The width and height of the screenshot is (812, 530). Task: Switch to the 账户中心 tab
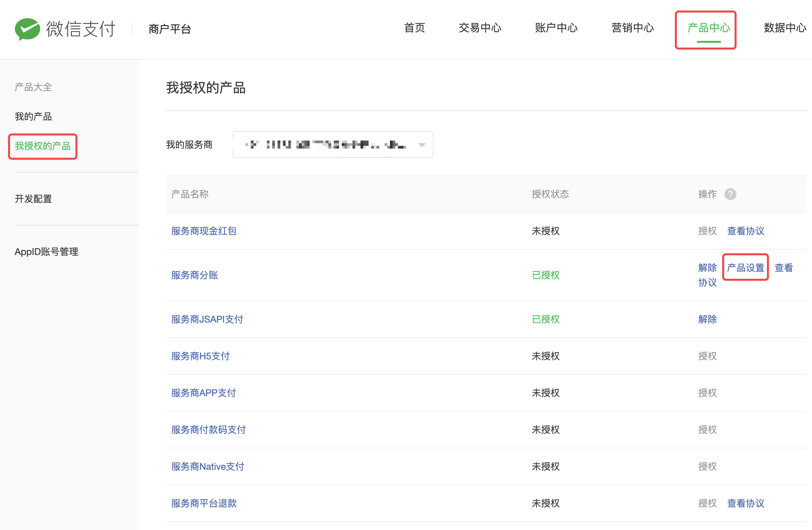[x=556, y=28]
